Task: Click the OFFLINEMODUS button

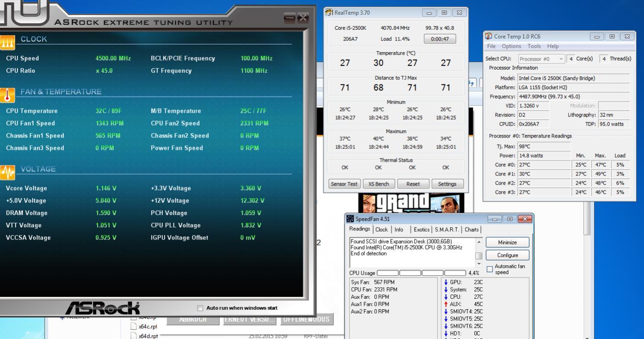Action: coord(306,319)
